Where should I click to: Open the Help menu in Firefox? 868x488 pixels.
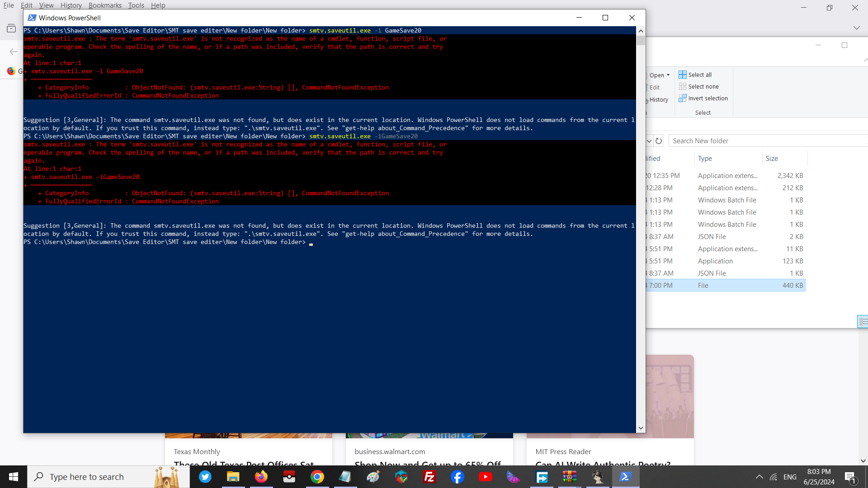[158, 5]
